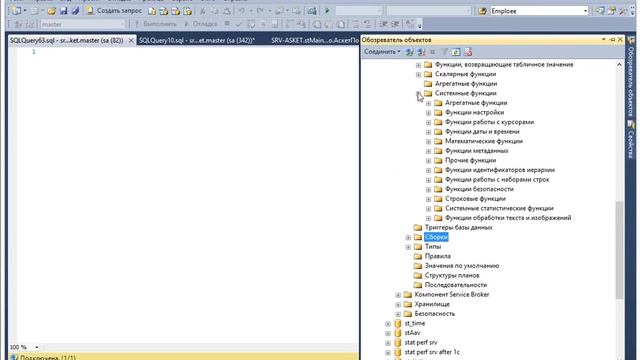Switch to the SQLQuery10.sql tab
The height and width of the screenshot is (360, 640).
[x=197, y=40]
